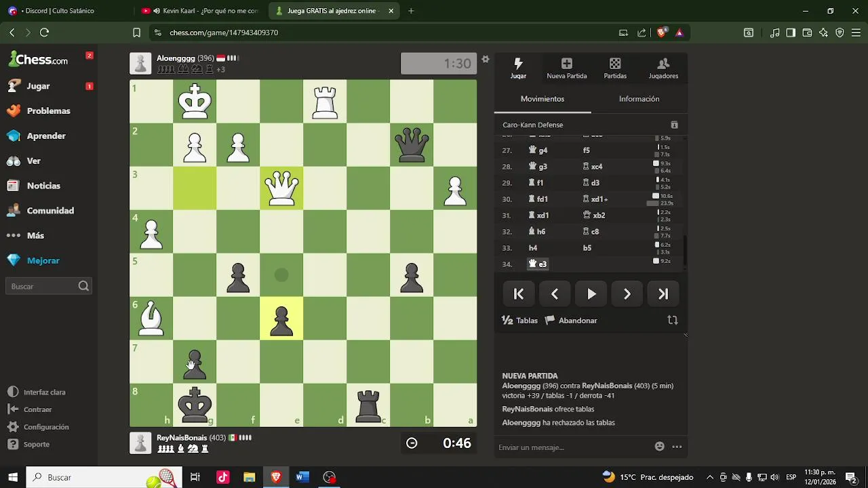Click the icon beside the 0:46 clock

412,443
